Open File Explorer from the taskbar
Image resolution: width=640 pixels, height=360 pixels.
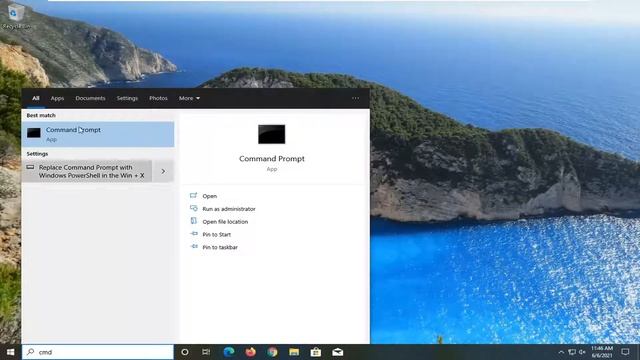[x=294, y=352]
